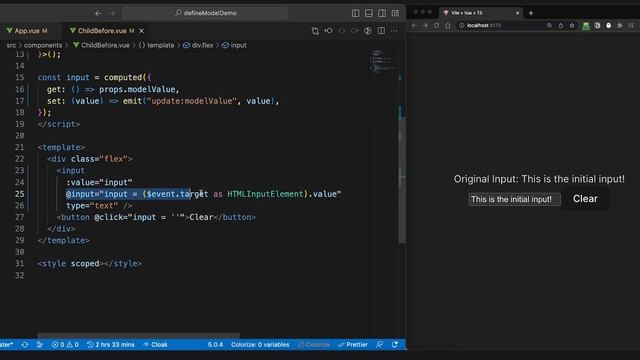Select the ChildBefore.vue editor tab
Viewport: 640px width, 360px height.
pyautogui.click(x=102, y=31)
